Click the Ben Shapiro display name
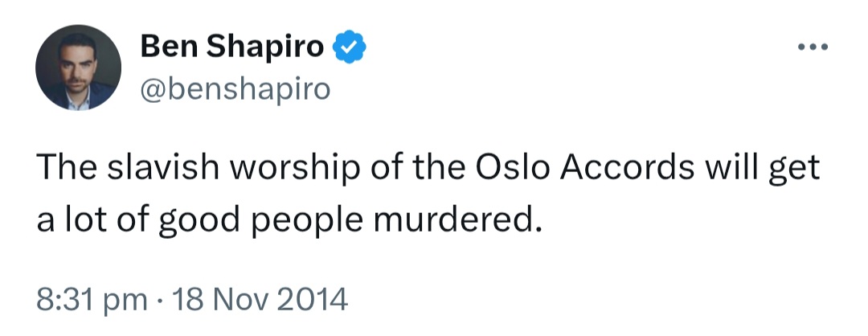Viewport: 868px width, 336px height. click(232, 46)
